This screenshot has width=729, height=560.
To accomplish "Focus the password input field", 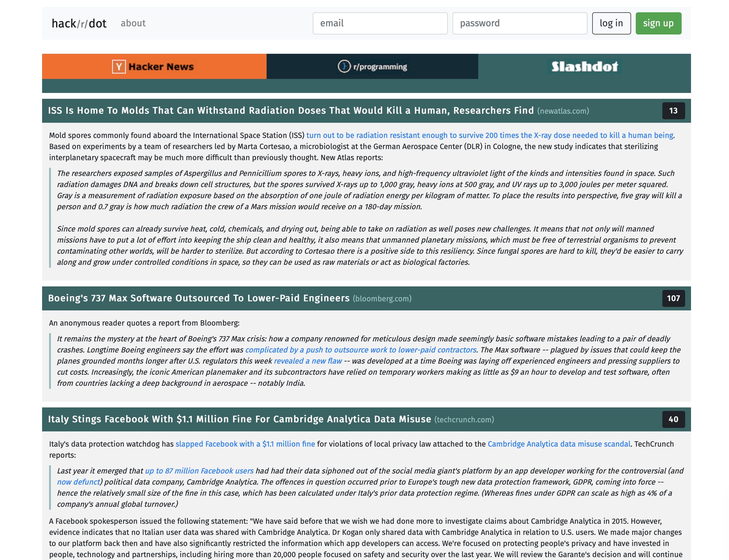I will pyautogui.click(x=519, y=23).
